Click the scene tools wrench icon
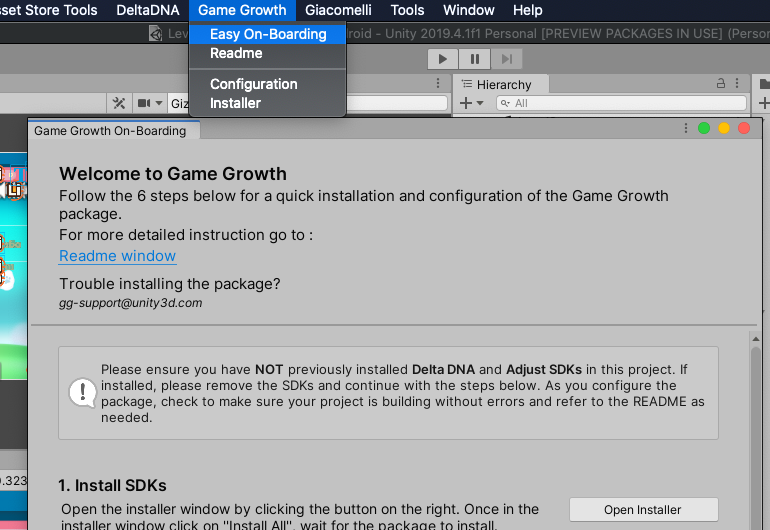The height and width of the screenshot is (530, 770). (119, 103)
